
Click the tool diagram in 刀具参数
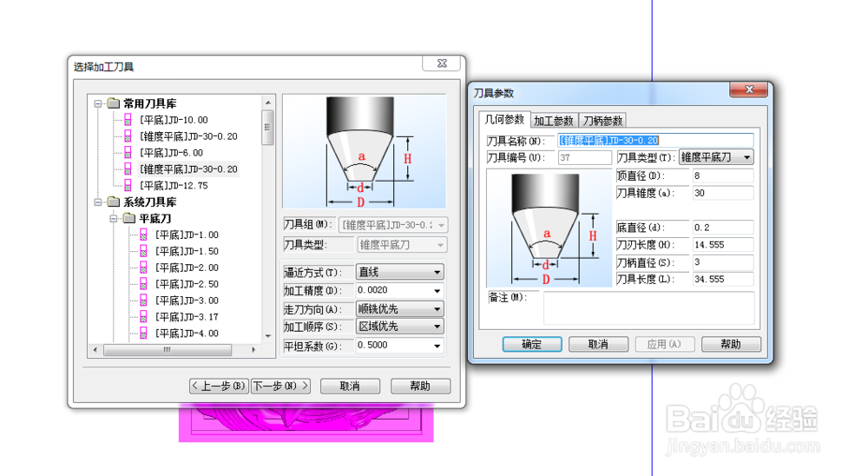[549, 228]
